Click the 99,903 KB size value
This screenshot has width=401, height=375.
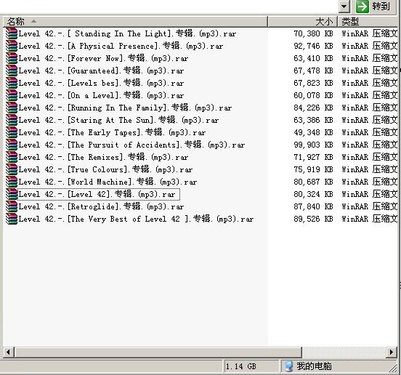click(313, 145)
